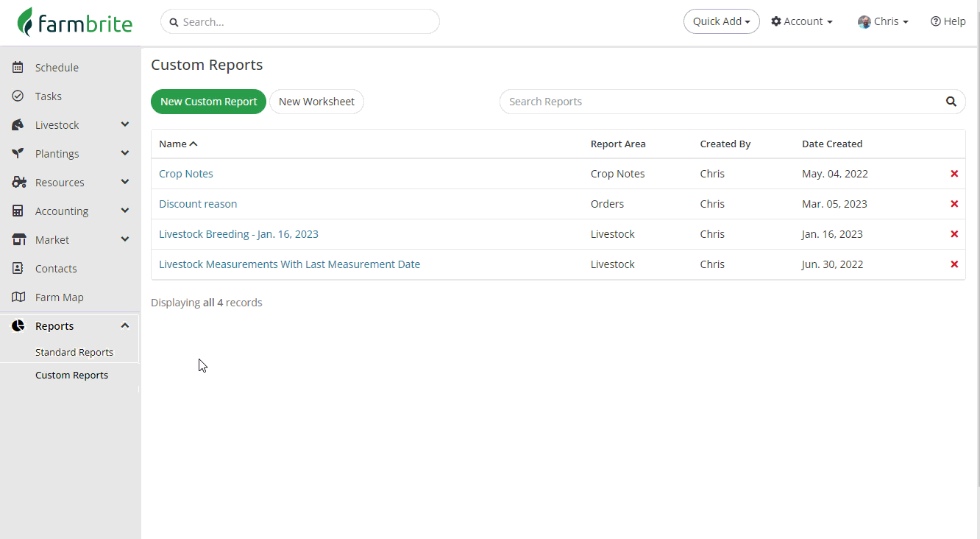The width and height of the screenshot is (980, 539).
Task: Collapse the Reports sidebar section
Action: [125, 325]
